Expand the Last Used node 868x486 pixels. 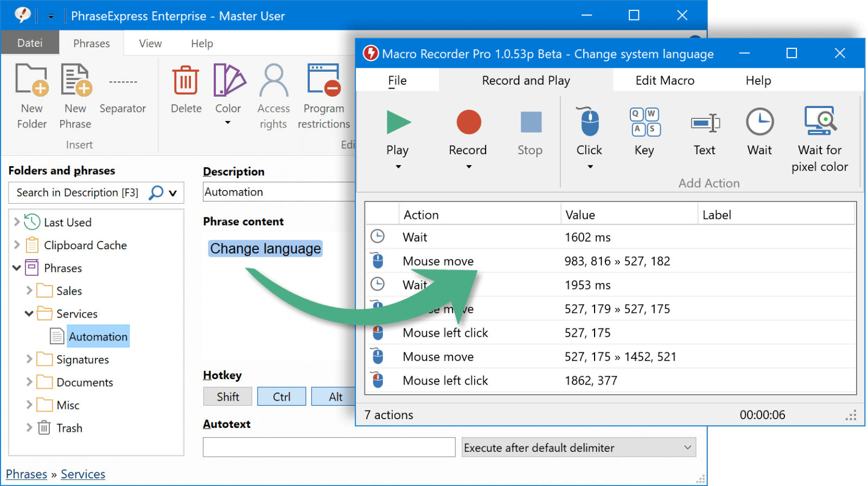point(17,222)
